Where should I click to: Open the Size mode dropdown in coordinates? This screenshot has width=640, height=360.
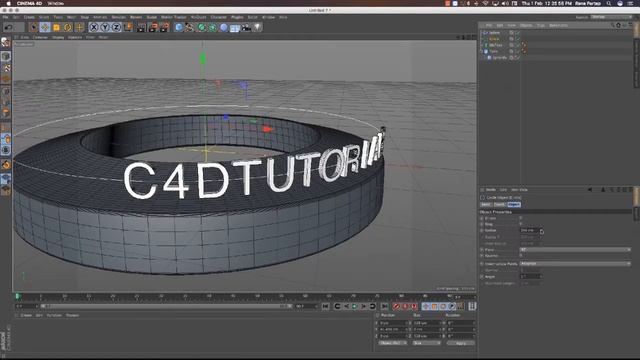point(426,343)
